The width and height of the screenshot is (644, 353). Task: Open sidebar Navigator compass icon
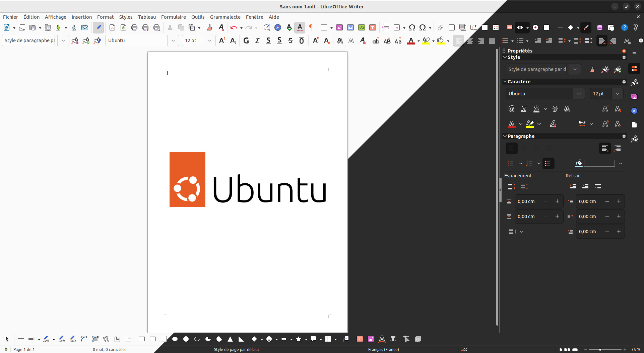click(634, 111)
